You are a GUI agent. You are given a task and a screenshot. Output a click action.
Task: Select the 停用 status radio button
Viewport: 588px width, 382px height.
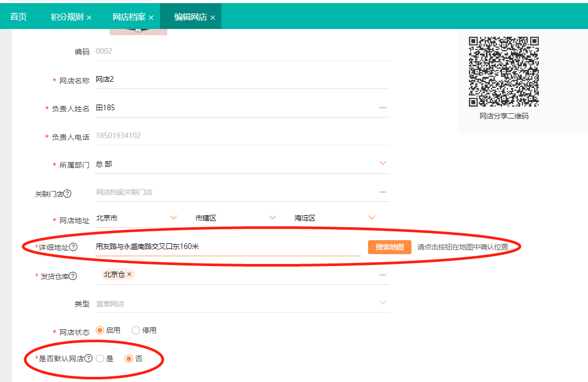click(136, 330)
